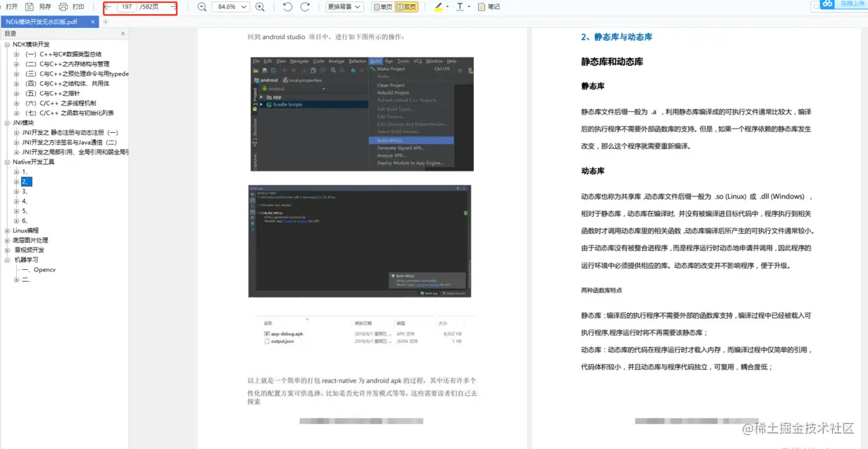Click the 静态库和动态库 bold heading
Viewport: 868px width, 449px height.
pyautogui.click(x=612, y=62)
